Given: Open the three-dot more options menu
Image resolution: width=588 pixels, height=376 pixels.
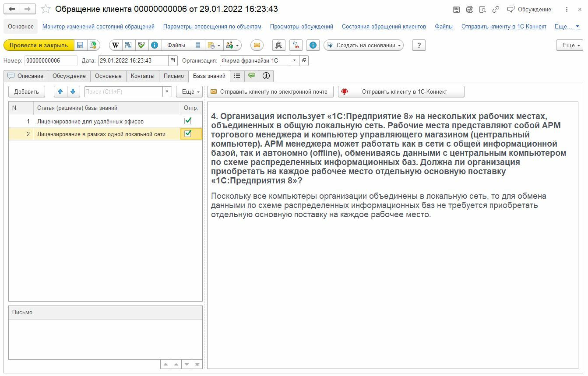Looking at the screenshot, I should 567,9.
